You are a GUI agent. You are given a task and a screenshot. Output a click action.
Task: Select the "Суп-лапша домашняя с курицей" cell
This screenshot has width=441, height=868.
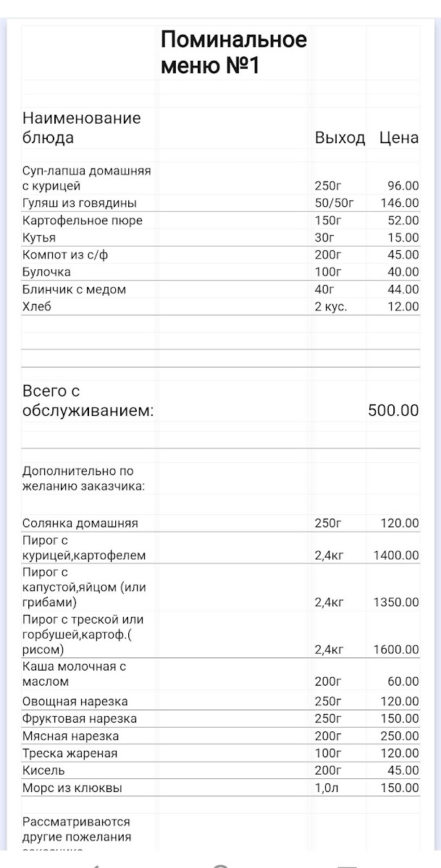[86, 179]
